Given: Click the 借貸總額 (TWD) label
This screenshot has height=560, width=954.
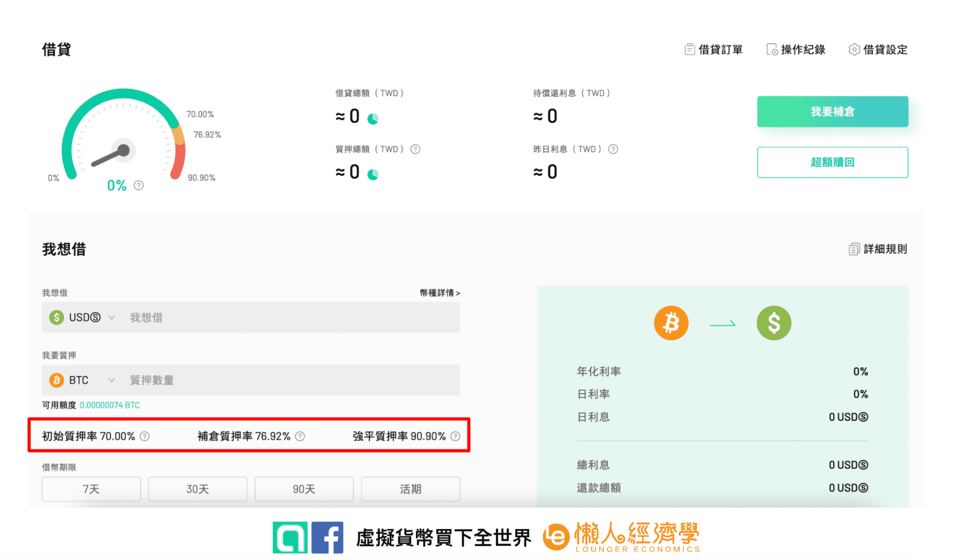Looking at the screenshot, I should pyautogui.click(x=370, y=93).
